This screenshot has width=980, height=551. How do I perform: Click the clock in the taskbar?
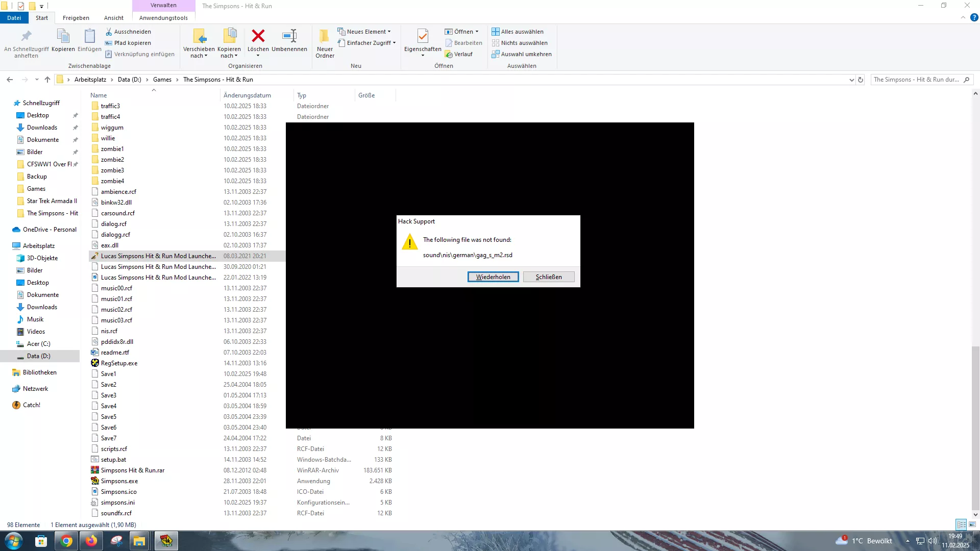[955, 541]
